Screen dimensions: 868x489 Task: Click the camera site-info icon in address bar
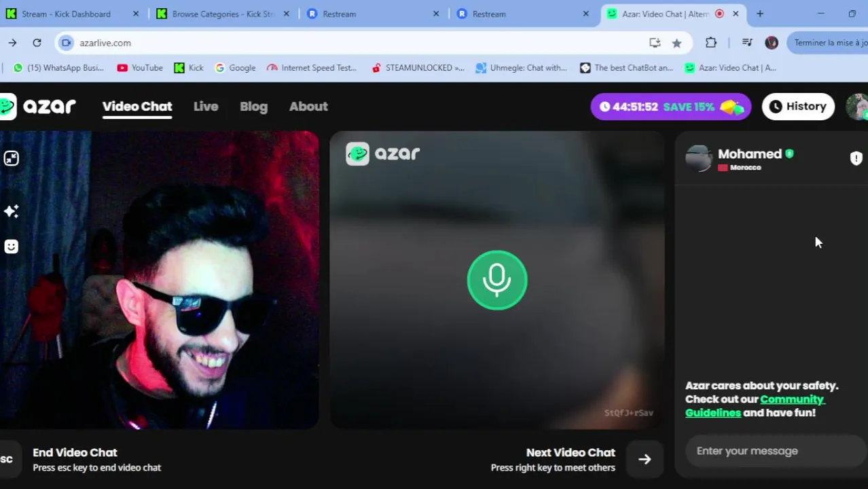pos(66,43)
